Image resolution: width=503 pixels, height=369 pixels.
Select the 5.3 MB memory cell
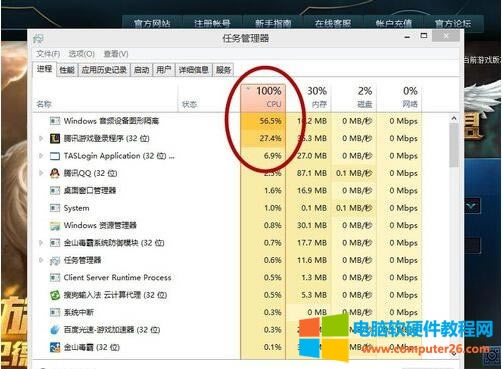point(308,295)
